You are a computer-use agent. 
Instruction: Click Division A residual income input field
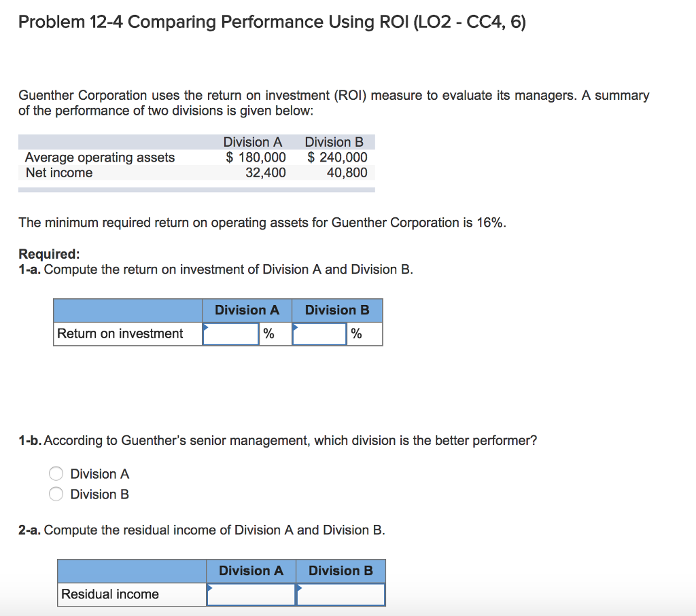[251, 594]
